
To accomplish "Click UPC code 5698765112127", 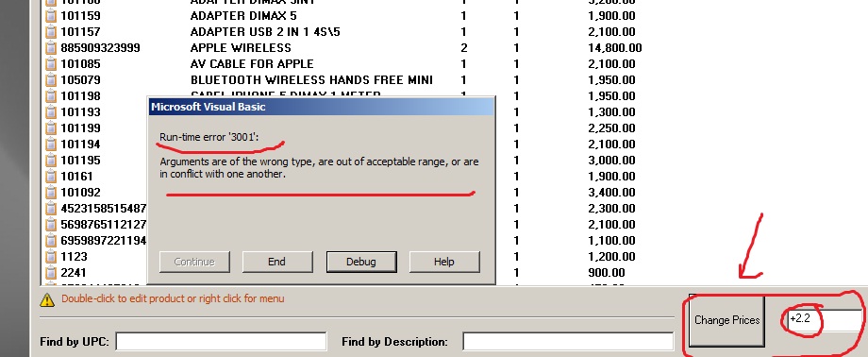I will (104, 225).
